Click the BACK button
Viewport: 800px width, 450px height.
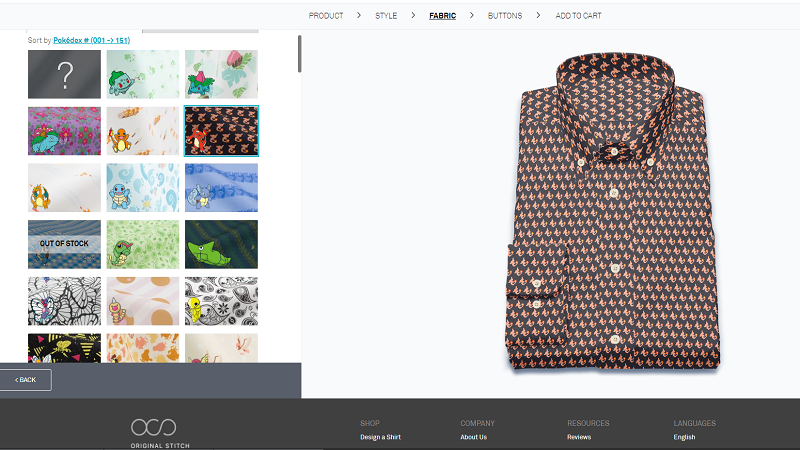26,380
